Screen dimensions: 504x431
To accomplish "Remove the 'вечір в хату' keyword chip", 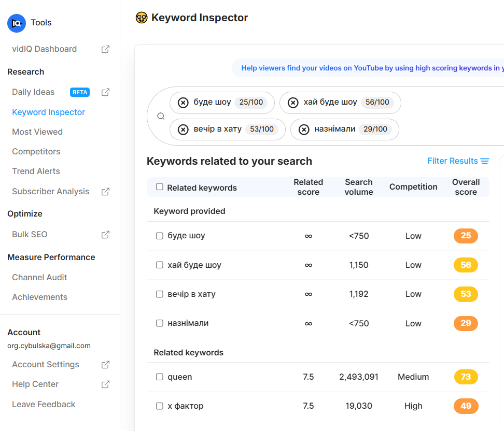I will coord(183,130).
